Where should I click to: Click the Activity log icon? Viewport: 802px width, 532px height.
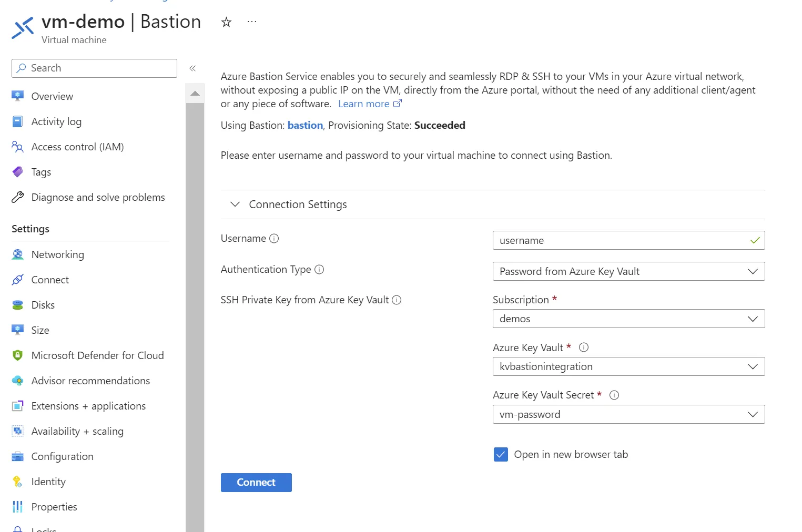[x=18, y=121]
